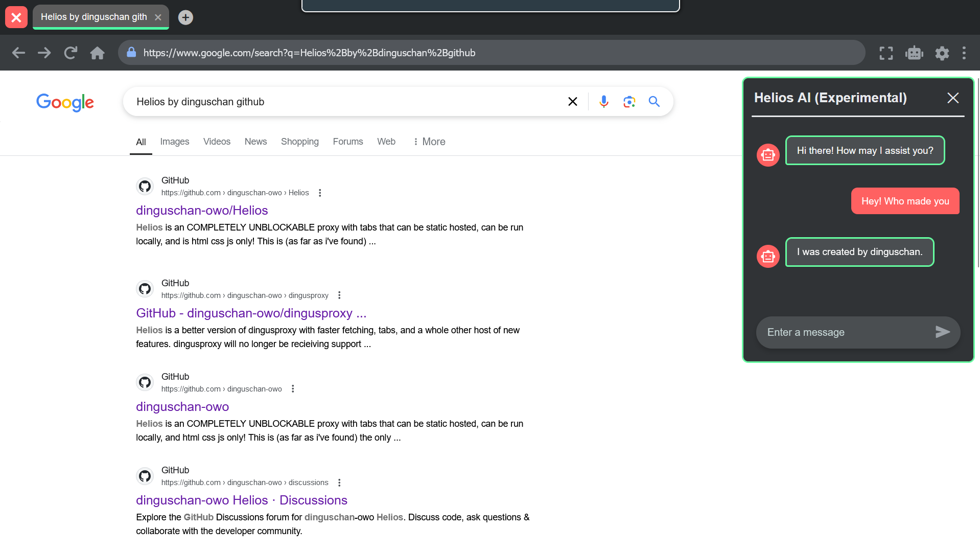Visit the dinguschan-owo Helios Discussions link
Viewport: 980px width, 551px height.
coord(241,500)
